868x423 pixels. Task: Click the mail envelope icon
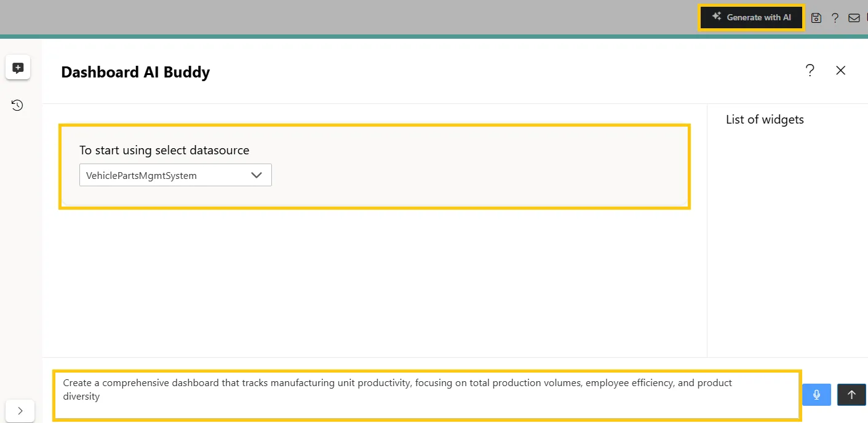[854, 18]
